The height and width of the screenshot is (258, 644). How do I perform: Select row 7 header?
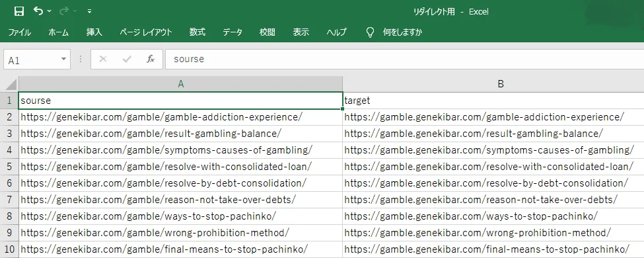click(9, 200)
